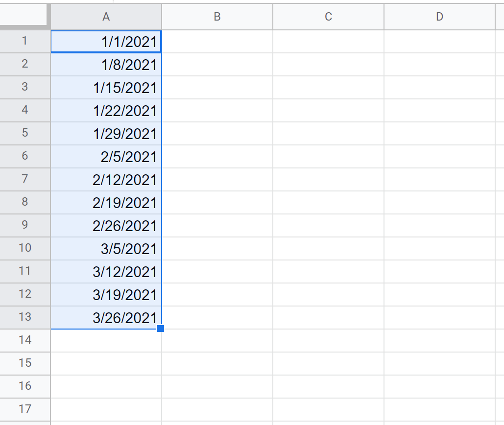
Task: Select row 5 header
Action: pyautogui.click(x=25, y=133)
